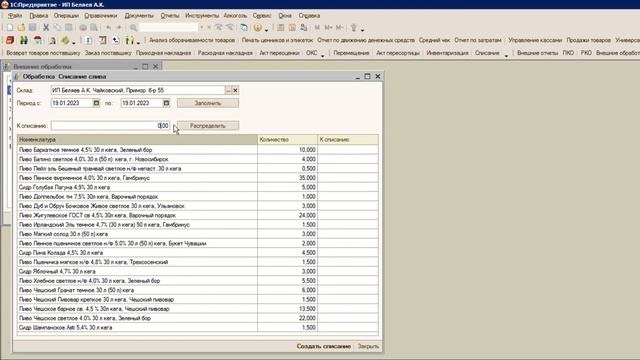Open Приходная накладная from toolbar
640x360 pixels.
pyautogui.click(x=163, y=53)
